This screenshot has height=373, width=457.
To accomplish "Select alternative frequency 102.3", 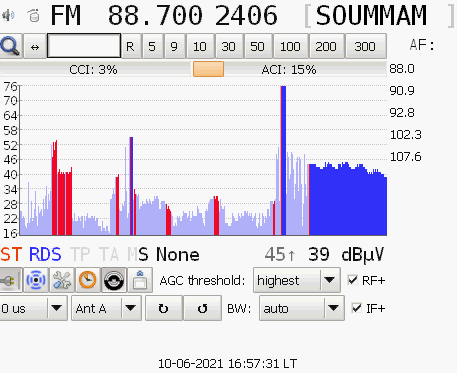I will coord(405,135).
